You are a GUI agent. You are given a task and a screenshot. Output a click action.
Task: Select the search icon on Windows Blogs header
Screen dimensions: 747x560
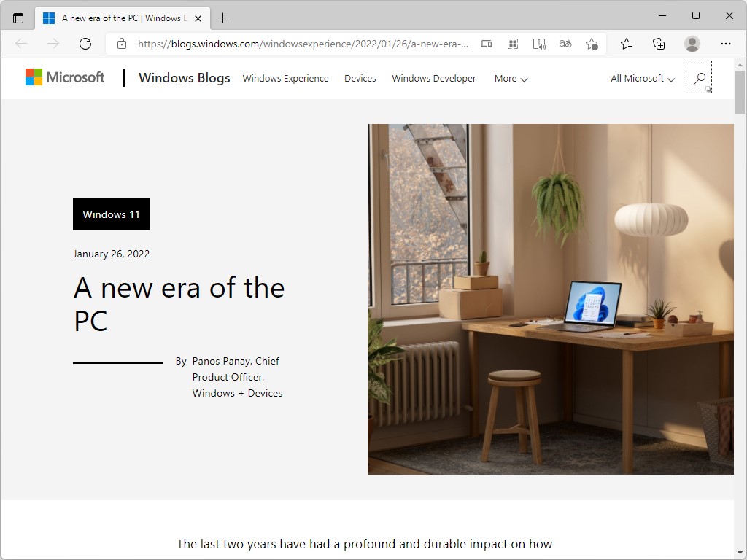[x=699, y=77]
